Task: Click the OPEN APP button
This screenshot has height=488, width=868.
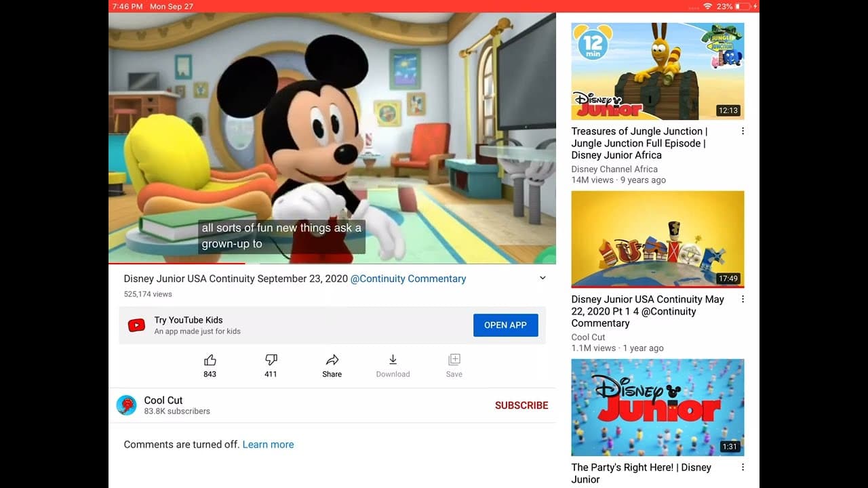Action: [x=505, y=325]
